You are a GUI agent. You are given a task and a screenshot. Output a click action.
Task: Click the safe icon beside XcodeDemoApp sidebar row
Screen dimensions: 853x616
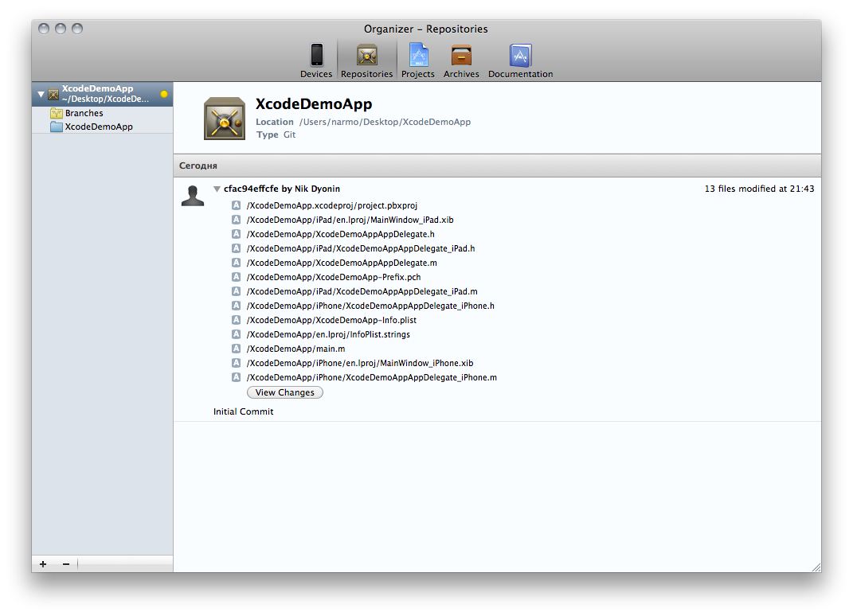click(53, 94)
